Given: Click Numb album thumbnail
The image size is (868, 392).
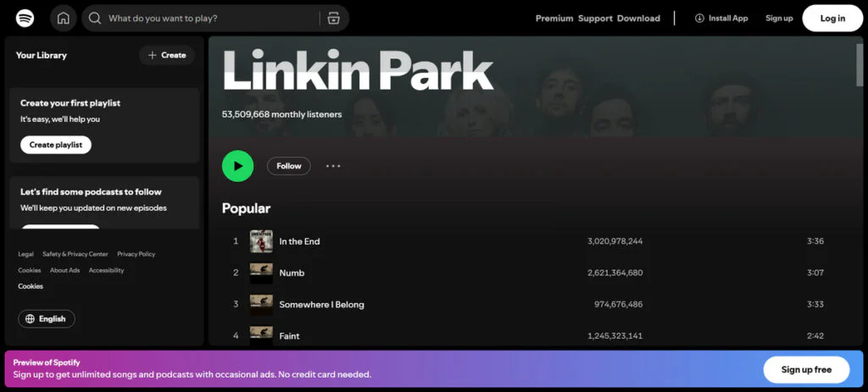Looking at the screenshot, I should pyautogui.click(x=261, y=273).
